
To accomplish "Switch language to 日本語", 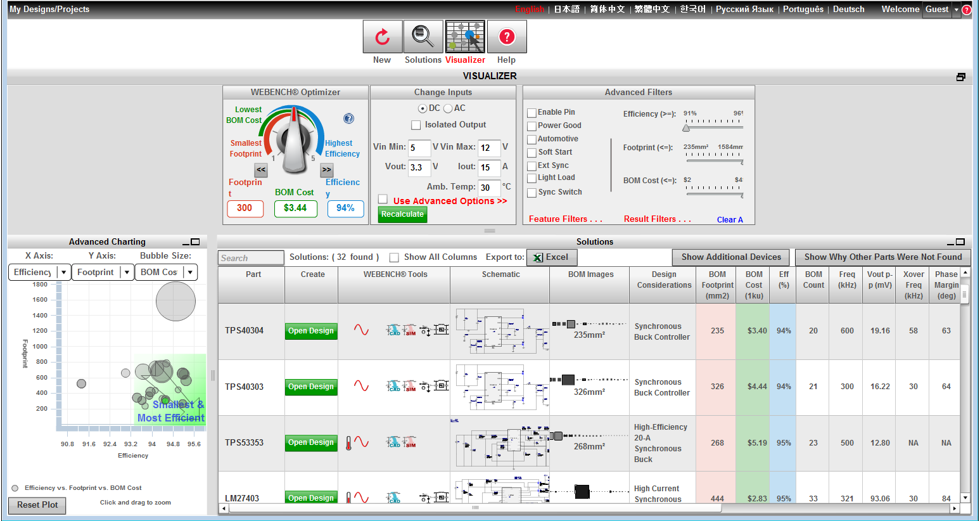I will [x=567, y=10].
